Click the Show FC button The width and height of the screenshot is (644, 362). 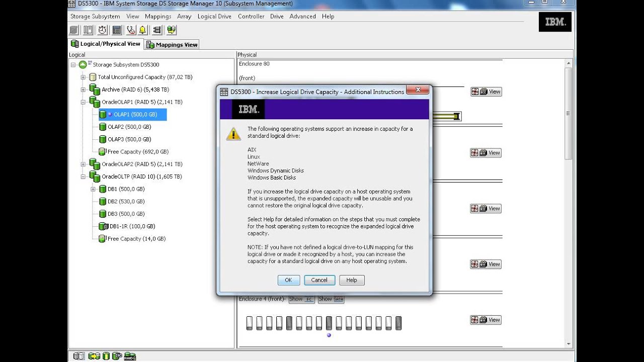(301, 299)
